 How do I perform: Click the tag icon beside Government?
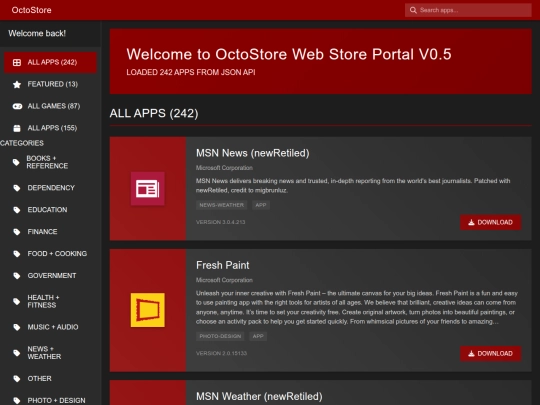coord(17,276)
